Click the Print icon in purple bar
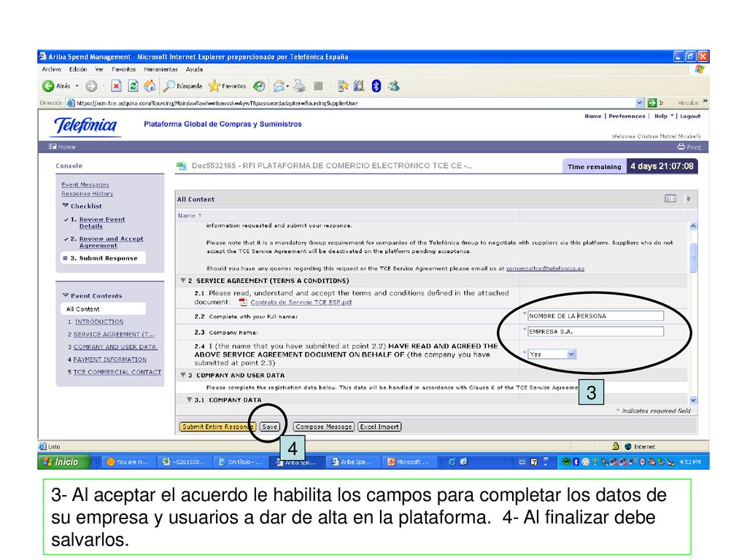The height and width of the screenshot is (560, 747). click(x=681, y=147)
